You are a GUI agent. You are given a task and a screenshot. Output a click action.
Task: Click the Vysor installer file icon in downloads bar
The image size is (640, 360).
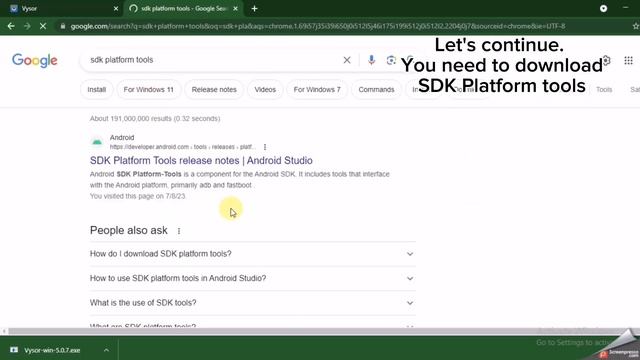(x=14, y=350)
